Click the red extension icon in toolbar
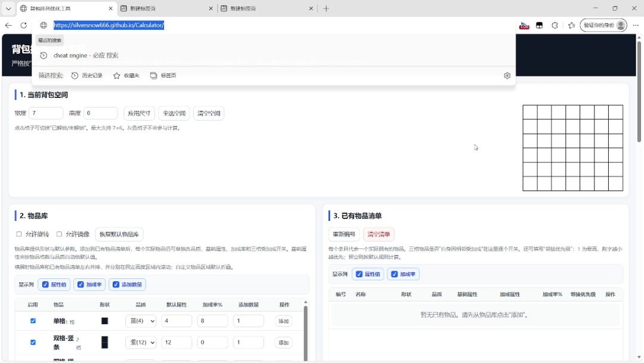The width and height of the screenshot is (644, 363). [524, 26]
